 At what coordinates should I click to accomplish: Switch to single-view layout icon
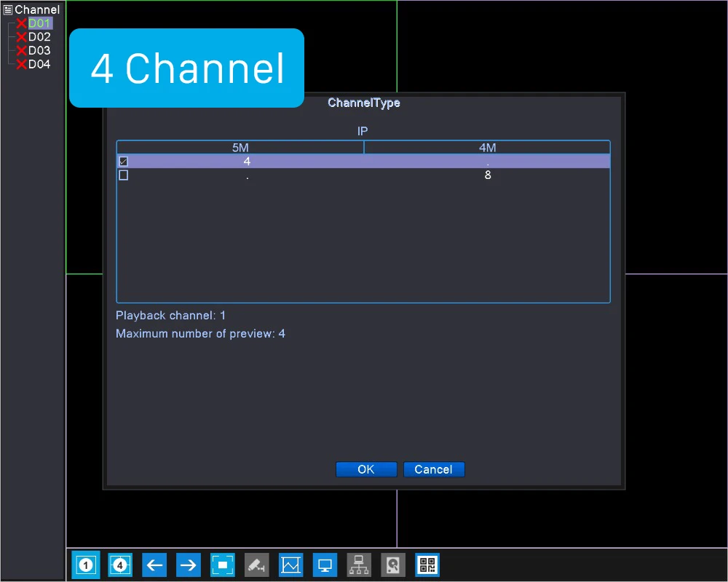click(86, 565)
